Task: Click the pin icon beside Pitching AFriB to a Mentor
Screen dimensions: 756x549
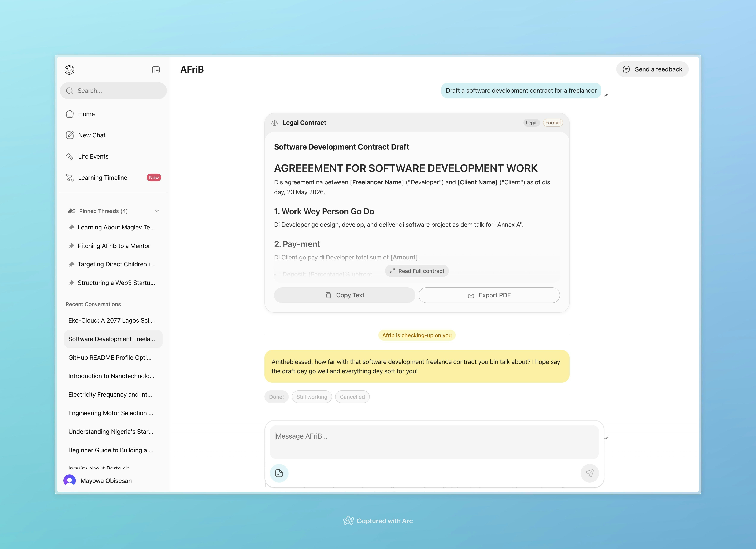Action: click(x=71, y=246)
